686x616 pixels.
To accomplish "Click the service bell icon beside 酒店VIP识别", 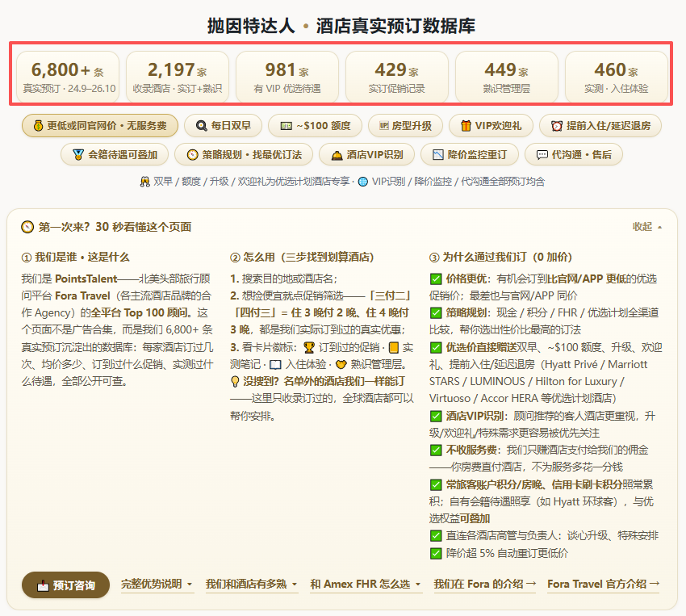I will (337, 155).
